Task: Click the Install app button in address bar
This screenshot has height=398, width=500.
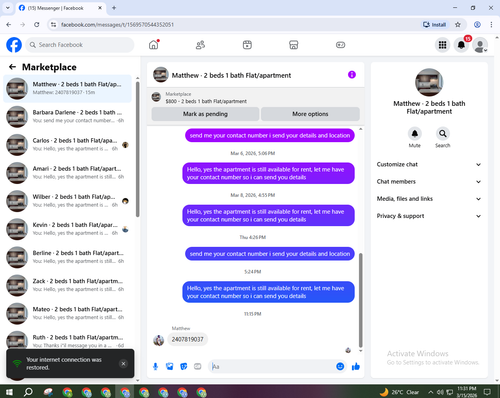Action: pos(434,24)
